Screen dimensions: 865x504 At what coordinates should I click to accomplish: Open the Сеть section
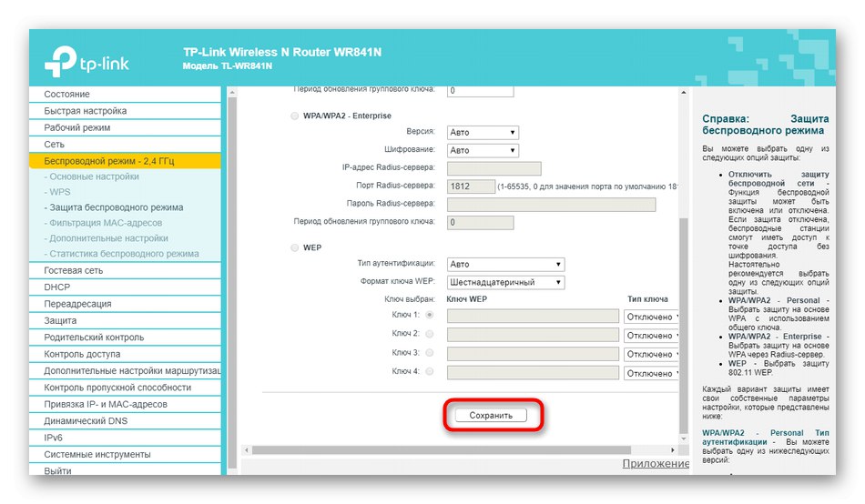[125, 144]
